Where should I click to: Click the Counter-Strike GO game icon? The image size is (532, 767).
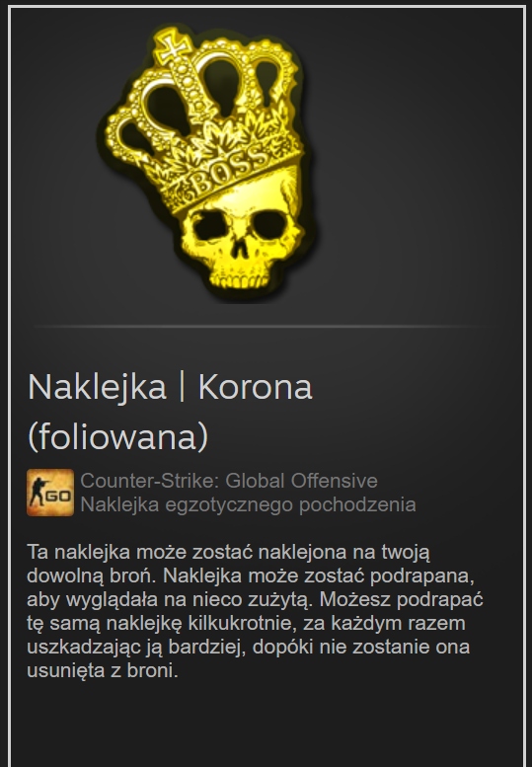pos(50,493)
